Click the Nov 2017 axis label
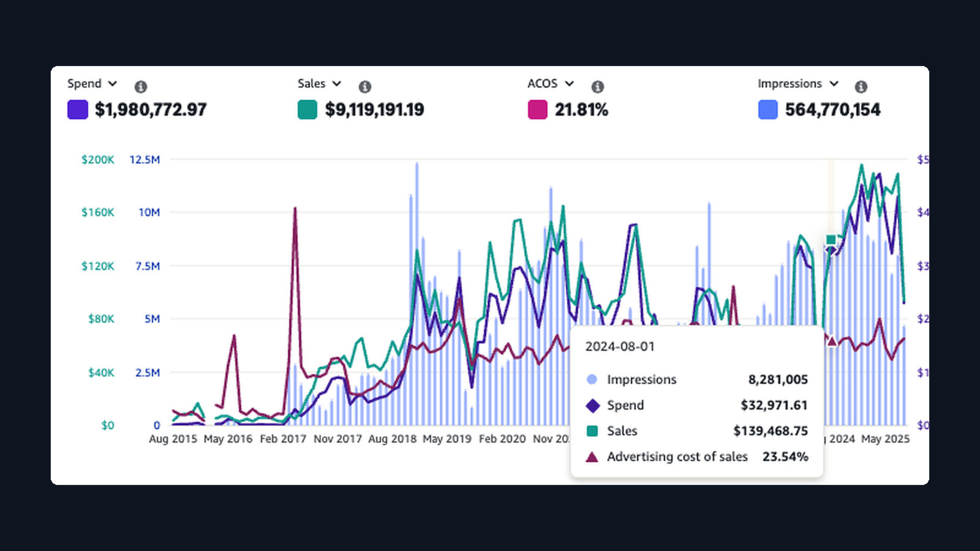This screenshot has width=980, height=551. [337, 439]
